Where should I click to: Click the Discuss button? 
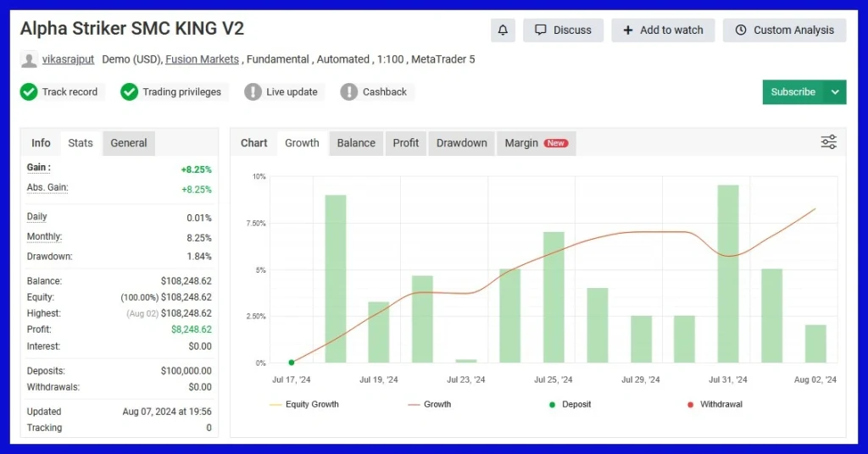[563, 30]
